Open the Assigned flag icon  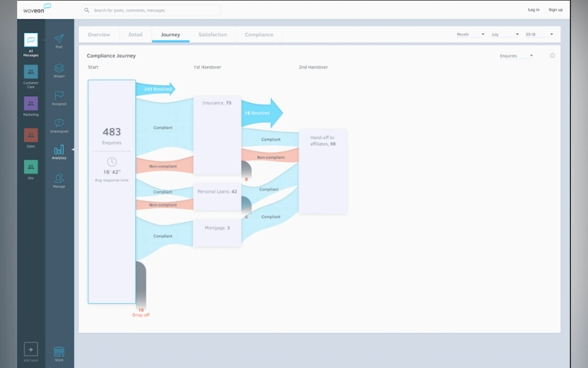(x=59, y=96)
